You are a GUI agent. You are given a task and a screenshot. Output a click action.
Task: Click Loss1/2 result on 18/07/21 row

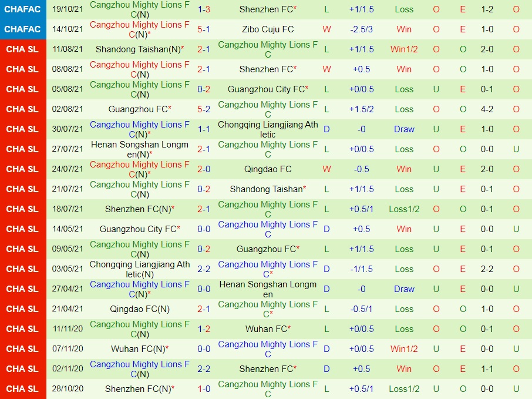404,209
